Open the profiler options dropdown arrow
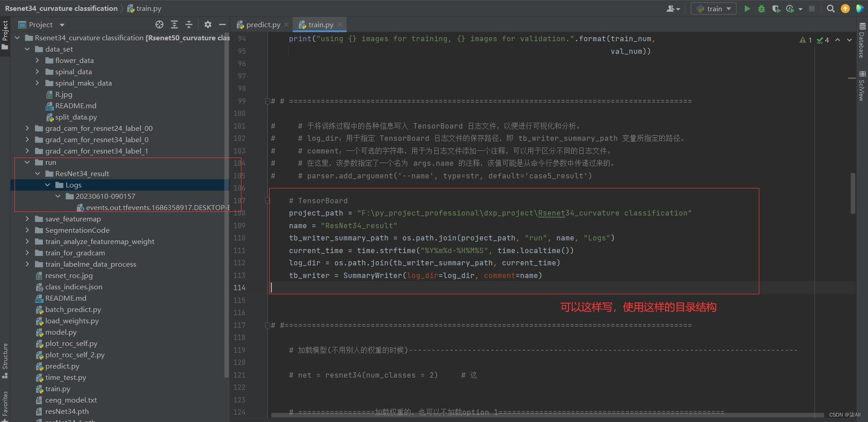The image size is (868, 422). 800,9
